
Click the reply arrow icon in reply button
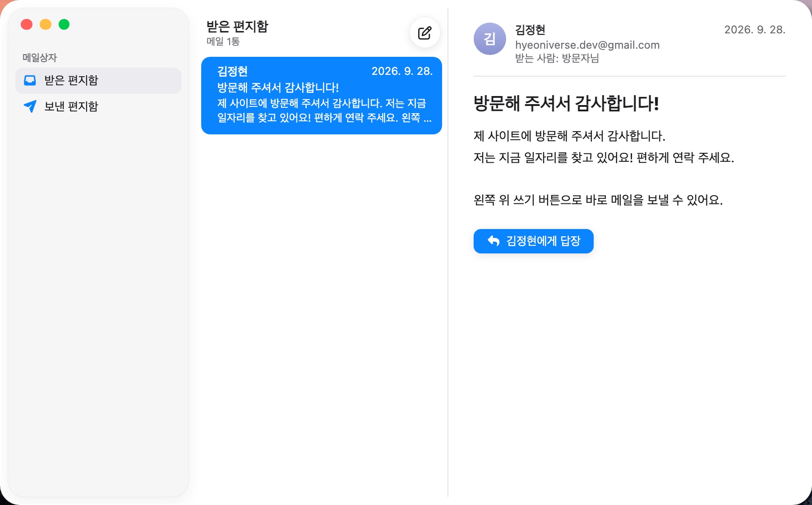(494, 241)
